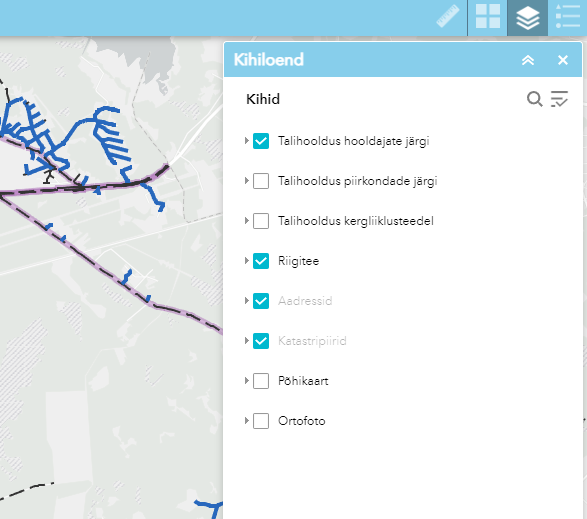587x519 pixels.
Task: Enable Talihooldus kergliiklusteedel layer
Action: (261, 221)
